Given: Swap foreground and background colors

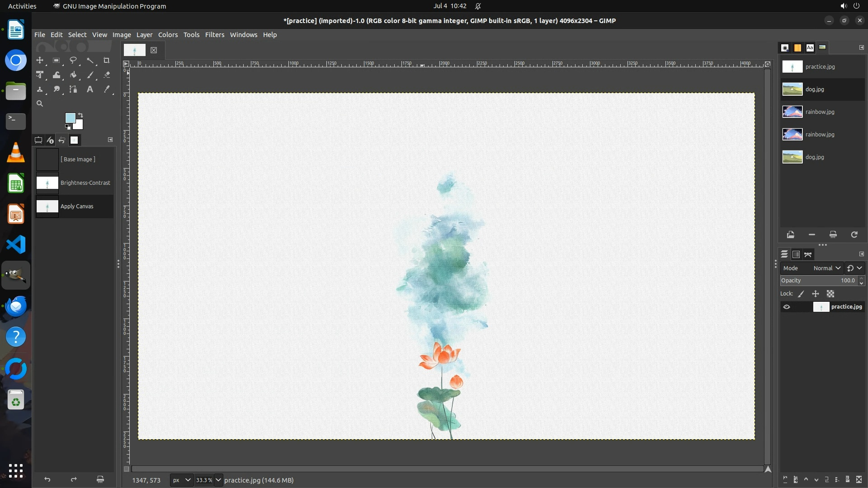Looking at the screenshot, I should 80,115.
